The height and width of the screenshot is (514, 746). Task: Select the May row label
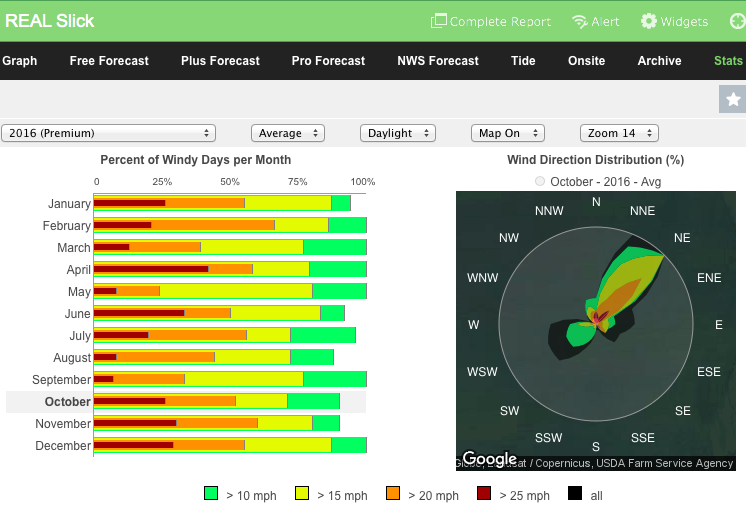pos(79,291)
